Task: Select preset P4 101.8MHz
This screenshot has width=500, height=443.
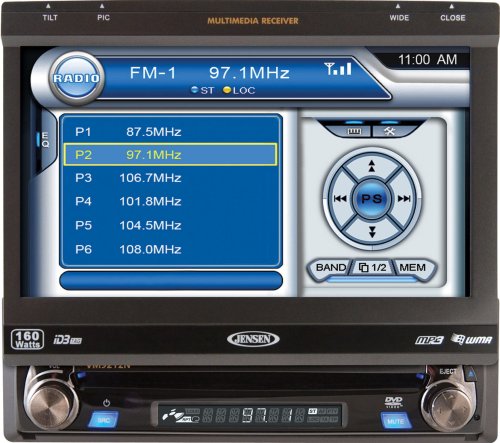Action: tap(170, 201)
